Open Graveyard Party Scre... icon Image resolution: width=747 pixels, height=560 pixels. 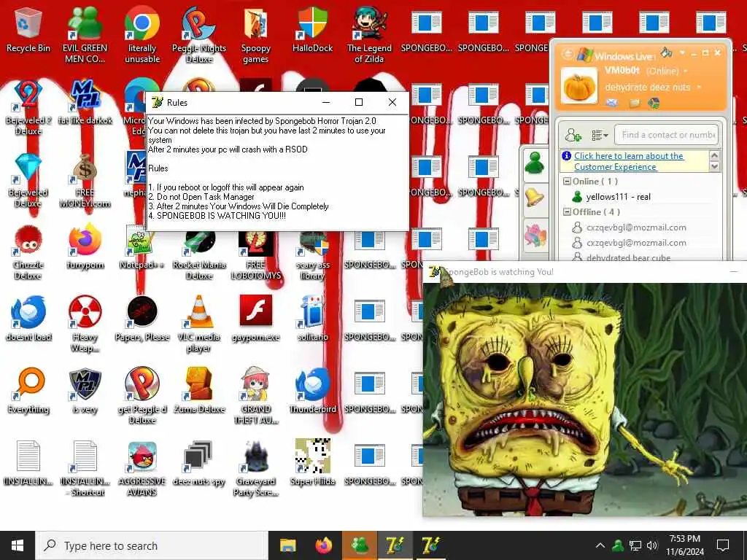(256, 469)
